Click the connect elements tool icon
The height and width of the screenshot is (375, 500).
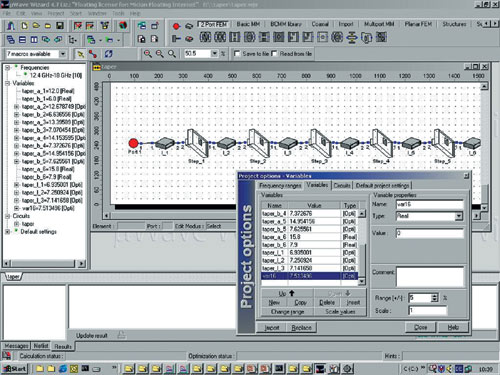click(93, 54)
